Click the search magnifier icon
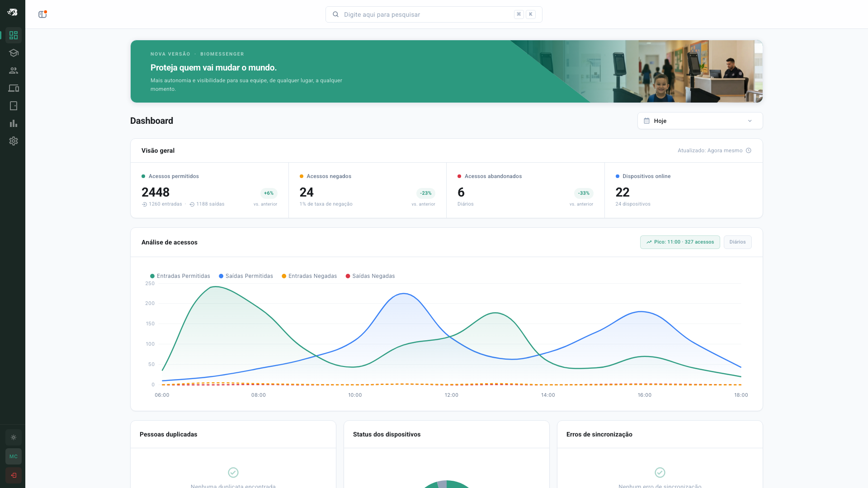This screenshot has height=488, width=868. (335, 14)
